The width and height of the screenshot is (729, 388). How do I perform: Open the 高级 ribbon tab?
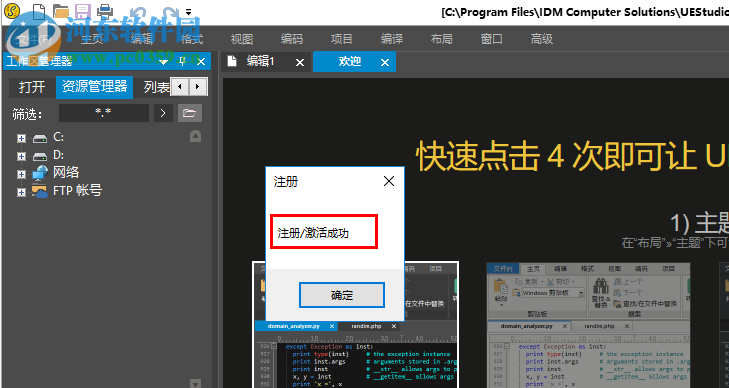[542, 39]
